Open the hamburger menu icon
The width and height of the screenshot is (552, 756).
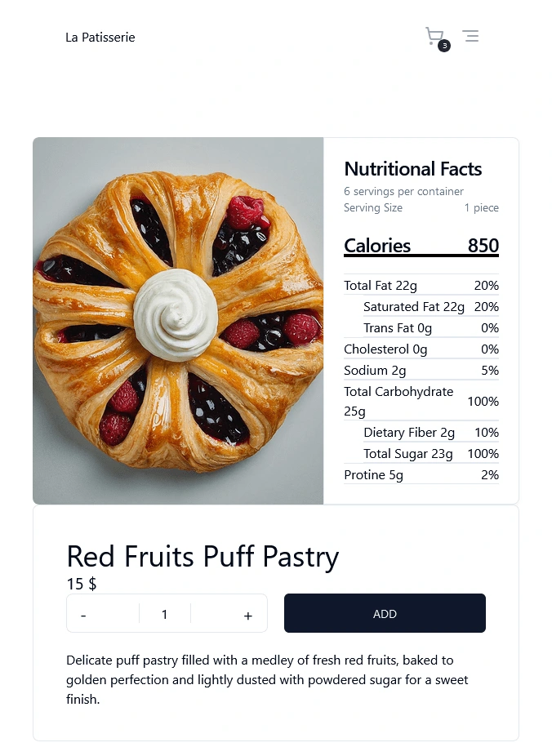tap(470, 36)
